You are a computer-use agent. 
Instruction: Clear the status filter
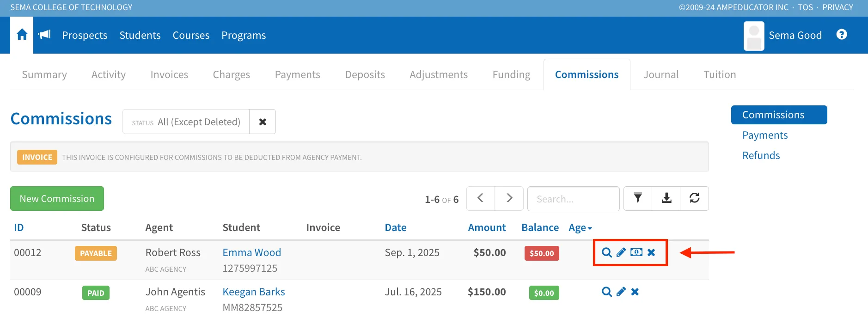pyautogui.click(x=263, y=122)
